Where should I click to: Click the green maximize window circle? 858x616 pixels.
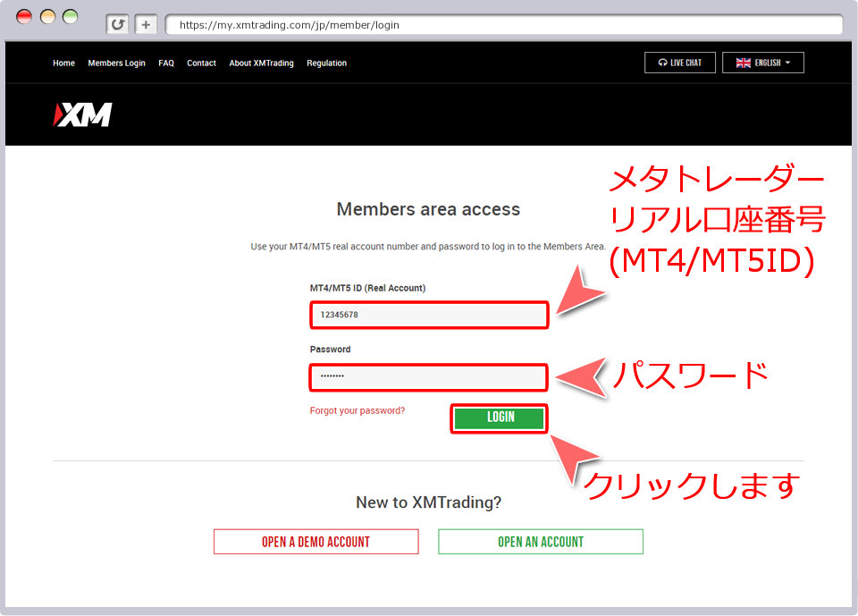(70, 17)
